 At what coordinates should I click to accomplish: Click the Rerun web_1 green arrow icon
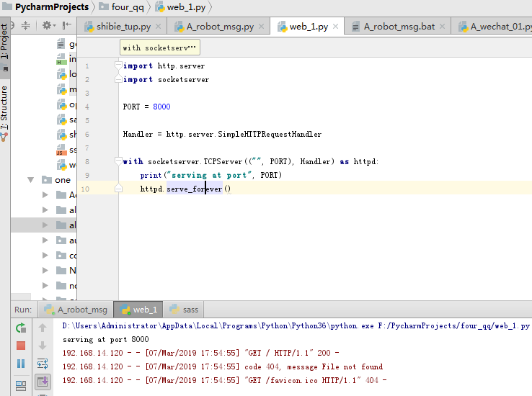pyautogui.click(x=21, y=328)
